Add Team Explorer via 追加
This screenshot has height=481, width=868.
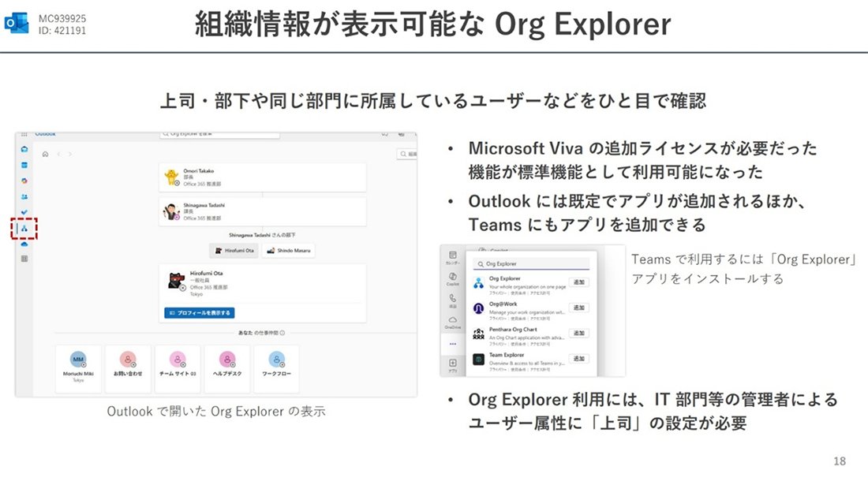[x=579, y=358]
